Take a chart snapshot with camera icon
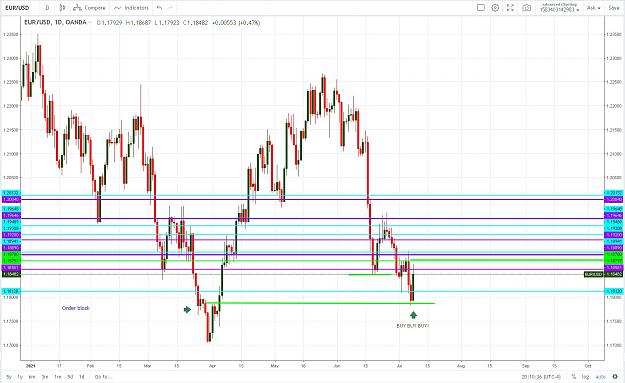 tap(527, 8)
